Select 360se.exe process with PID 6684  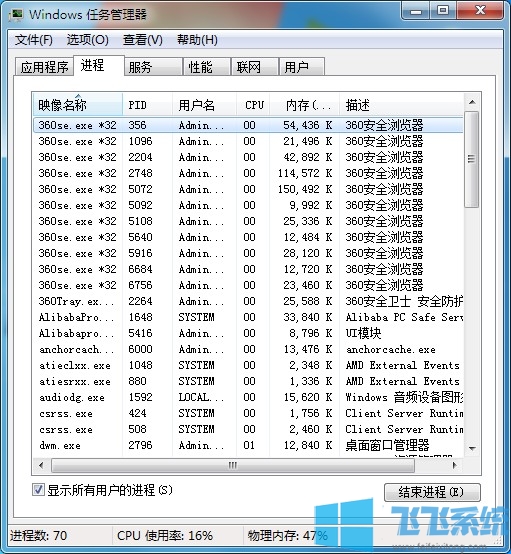pyautogui.click(x=248, y=269)
